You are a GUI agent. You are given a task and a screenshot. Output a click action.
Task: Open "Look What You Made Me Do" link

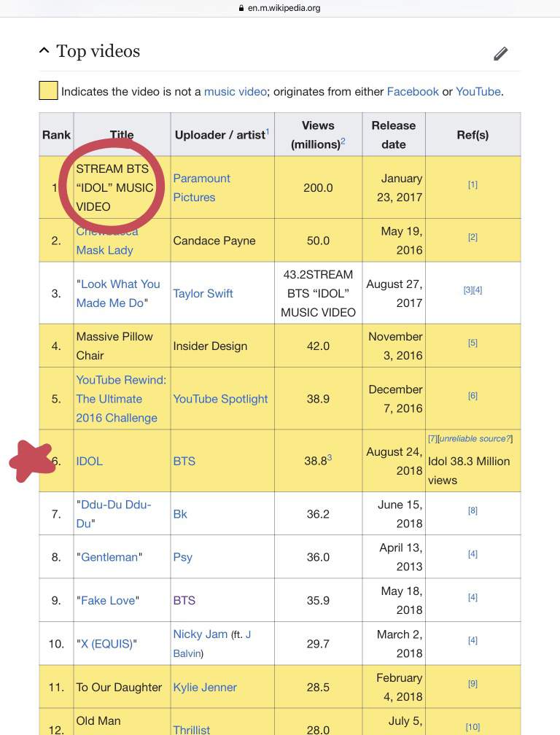point(118,293)
